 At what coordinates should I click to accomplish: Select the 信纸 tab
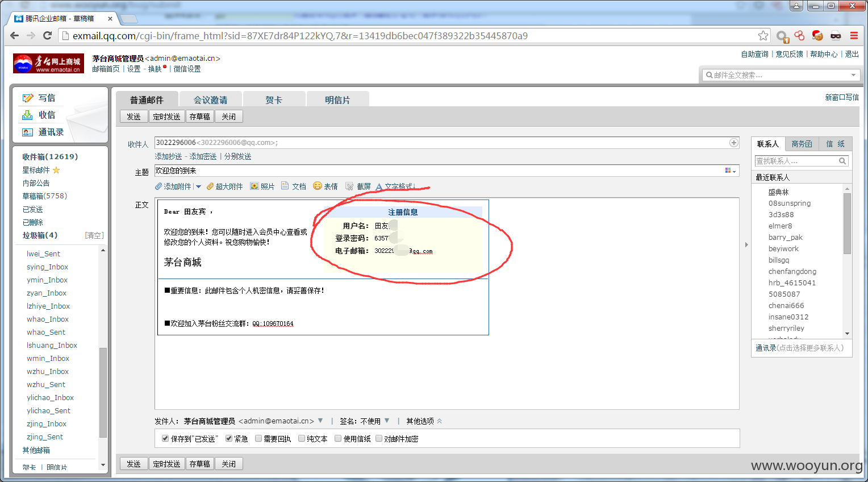click(835, 144)
